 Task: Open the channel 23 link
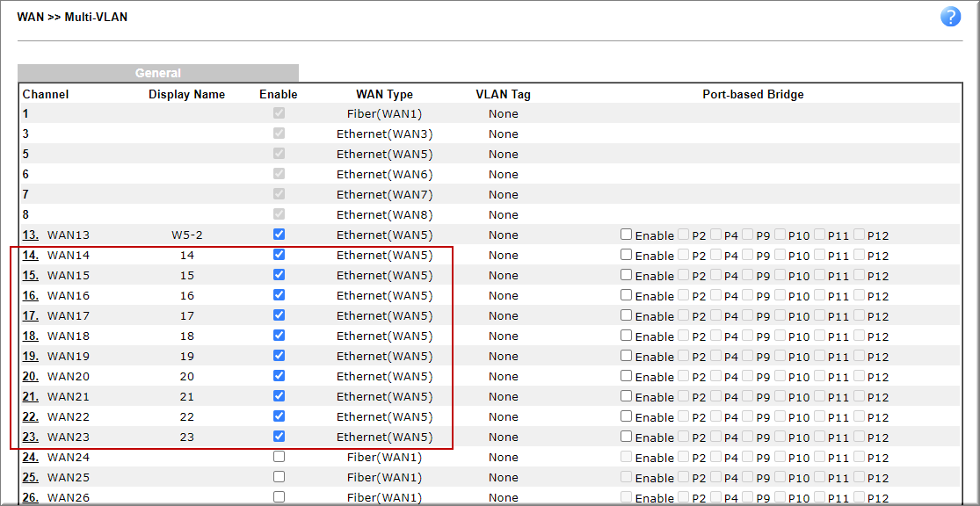(x=31, y=437)
